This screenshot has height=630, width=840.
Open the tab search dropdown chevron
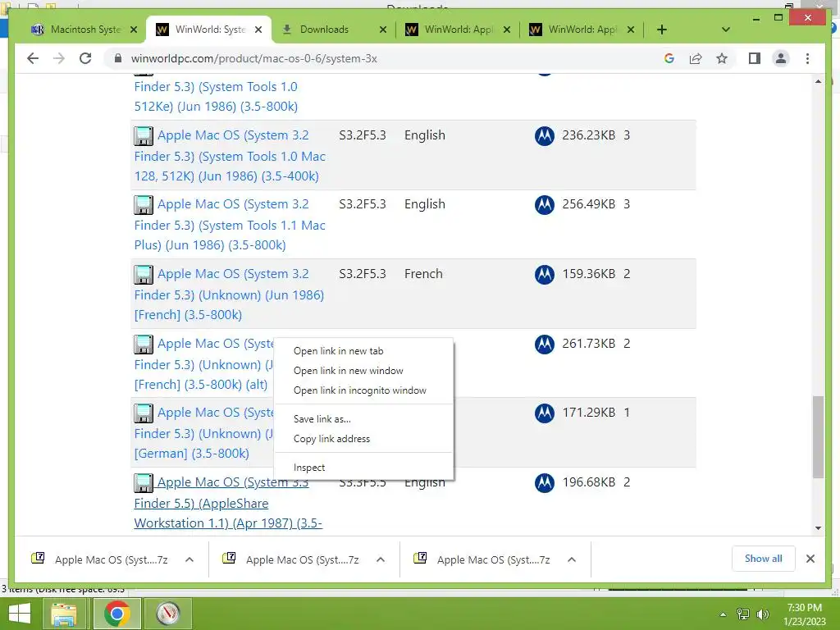click(x=726, y=30)
